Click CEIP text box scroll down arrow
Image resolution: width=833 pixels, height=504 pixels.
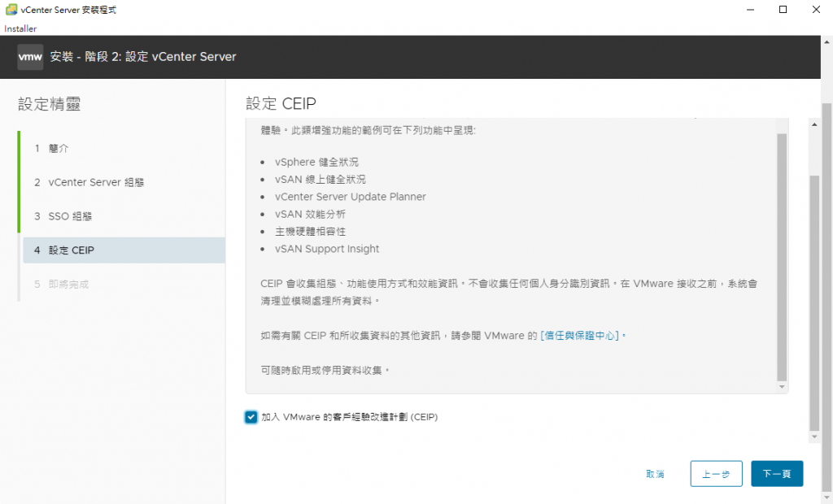(782, 387)
